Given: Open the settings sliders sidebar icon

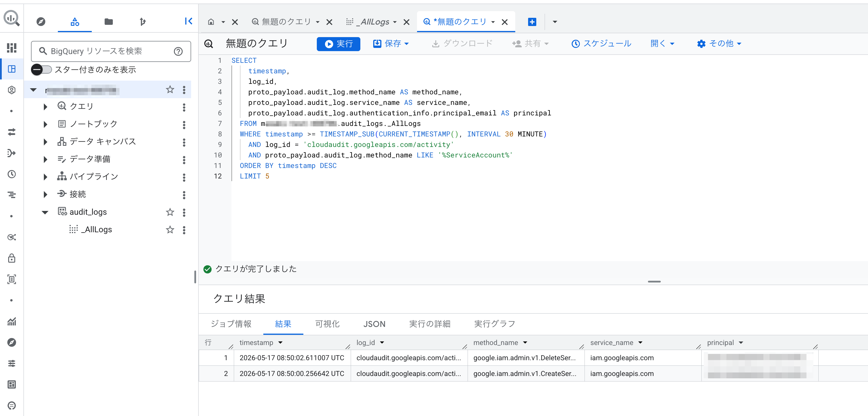Looking at the screenshot, I should point(12,363).
